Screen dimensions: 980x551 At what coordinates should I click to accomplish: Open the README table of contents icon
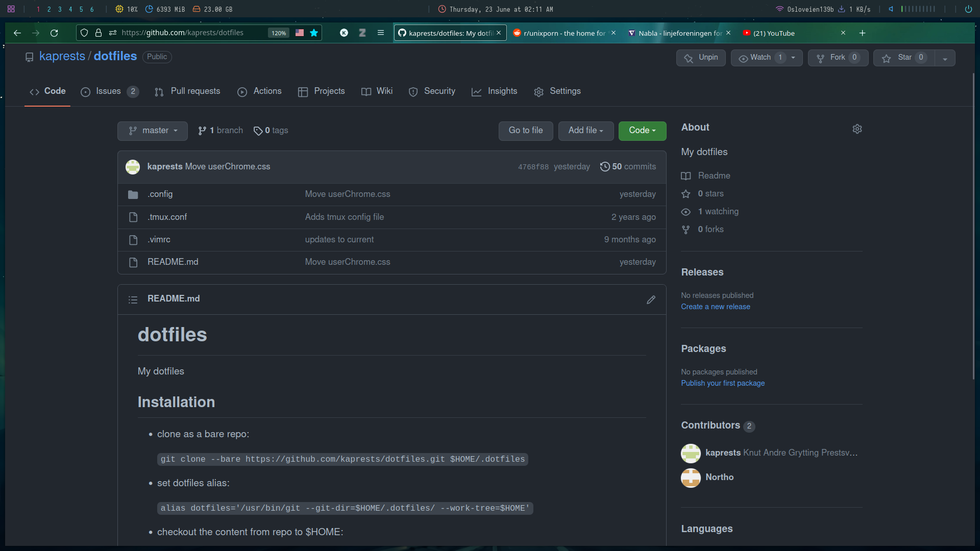(133, 300)
